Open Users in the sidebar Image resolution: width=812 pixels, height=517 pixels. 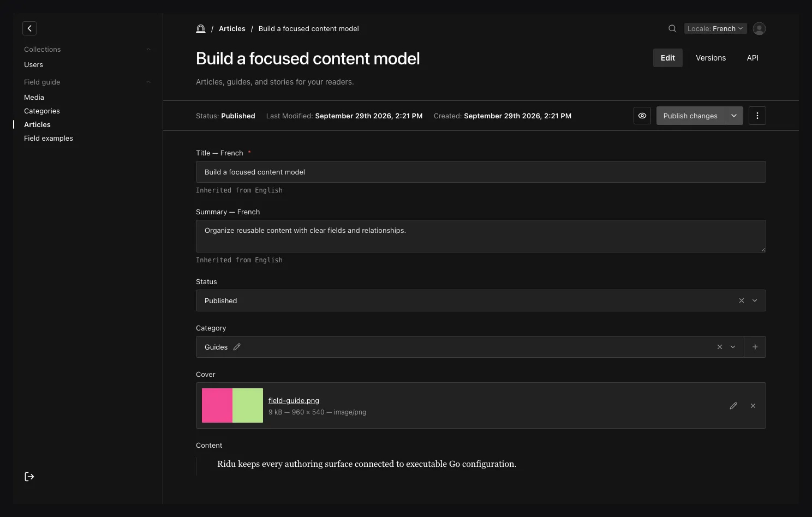pyautogui.click(x=33, y=64)
